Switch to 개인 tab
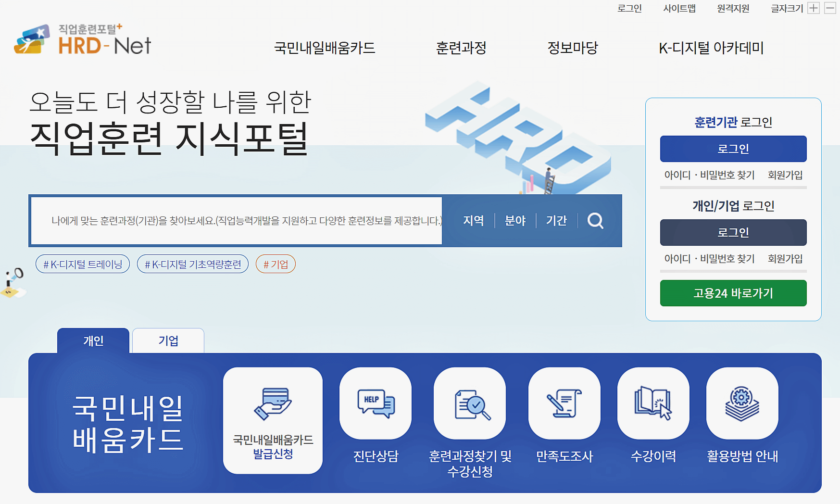The width and height of the screenshot is (840, 504). pyautogui.click(x=93, y=340)
